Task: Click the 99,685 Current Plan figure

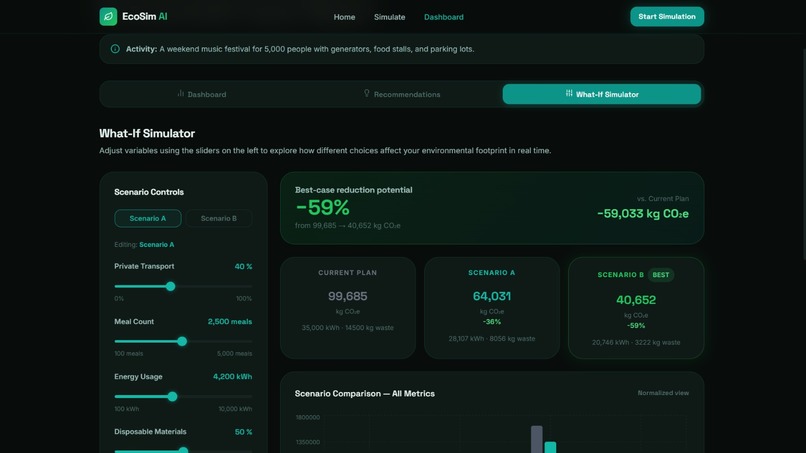Action: click(x=347, y=296)
